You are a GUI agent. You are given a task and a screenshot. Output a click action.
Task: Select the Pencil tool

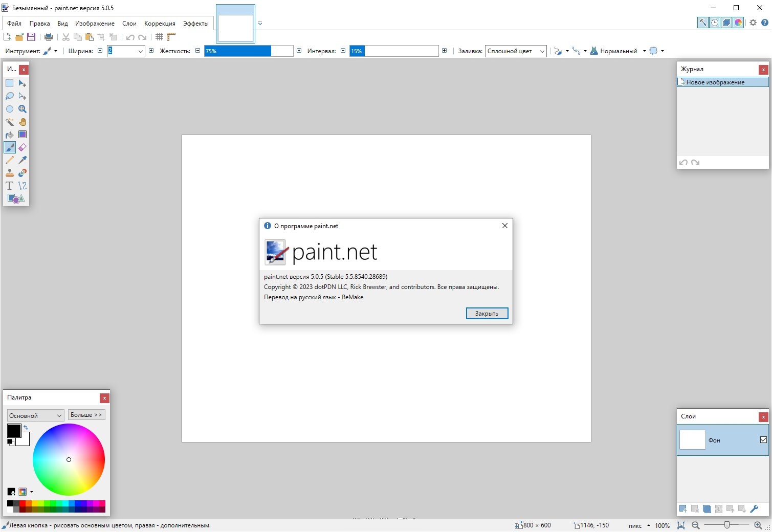(x=10, y=160)
